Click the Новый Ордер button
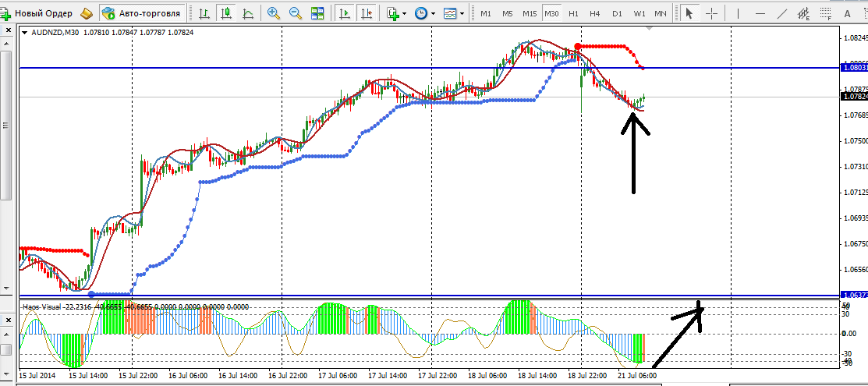Screen dimensions: 868x386 click(x=37, y=13)
